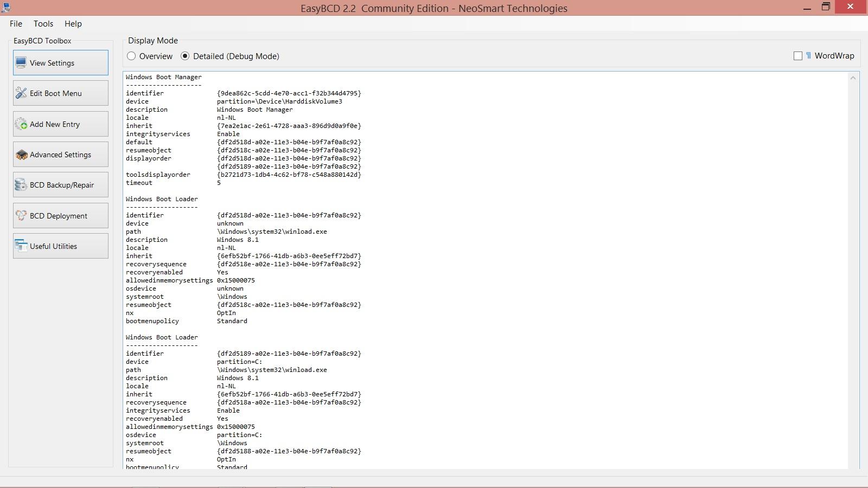Select Detailed (Debug Mode) radio button

point(185,56)
